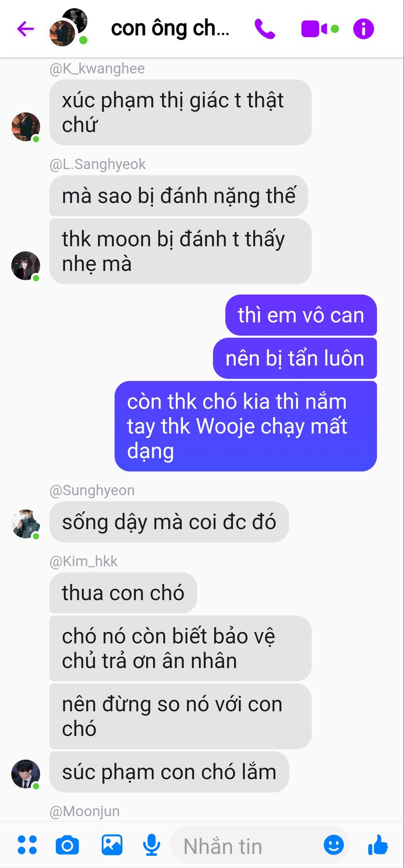Open the camera from the composer bar
Viewport: 404px width, 868px height.
tap(67, 845)
